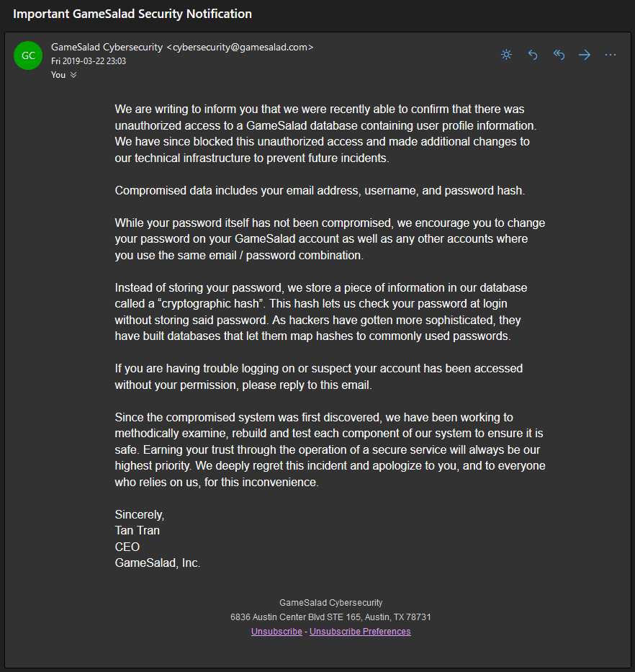Open the More actions ellipsis menu
The height and width of the screenshot is (672, 635).
pyautogui.click(x=611, y=55)
